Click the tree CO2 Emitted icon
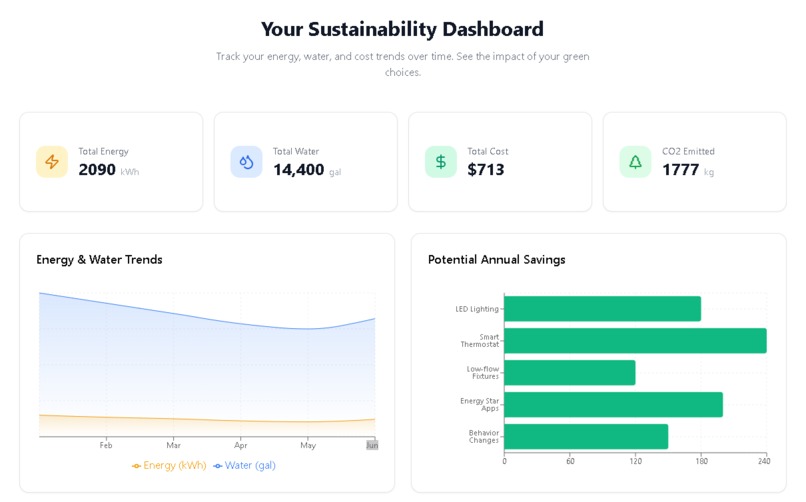Screen dimensions: 806x502 (x=635, y=162)
